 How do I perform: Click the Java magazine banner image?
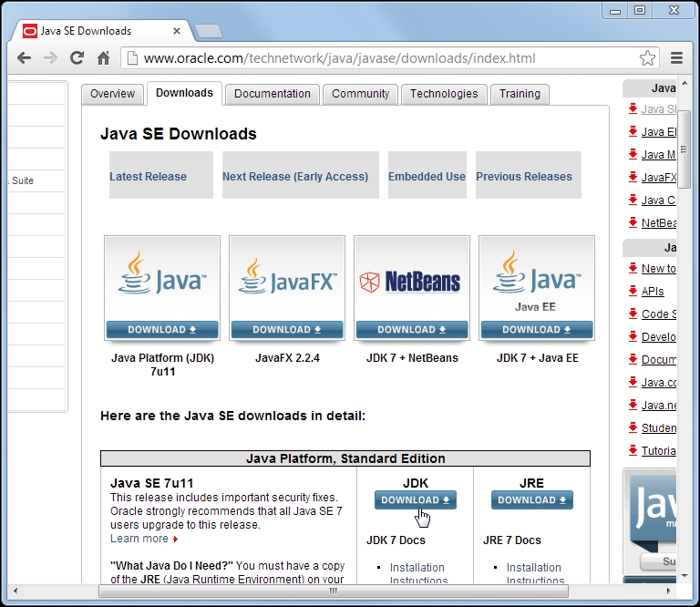[x=651, y=520]
